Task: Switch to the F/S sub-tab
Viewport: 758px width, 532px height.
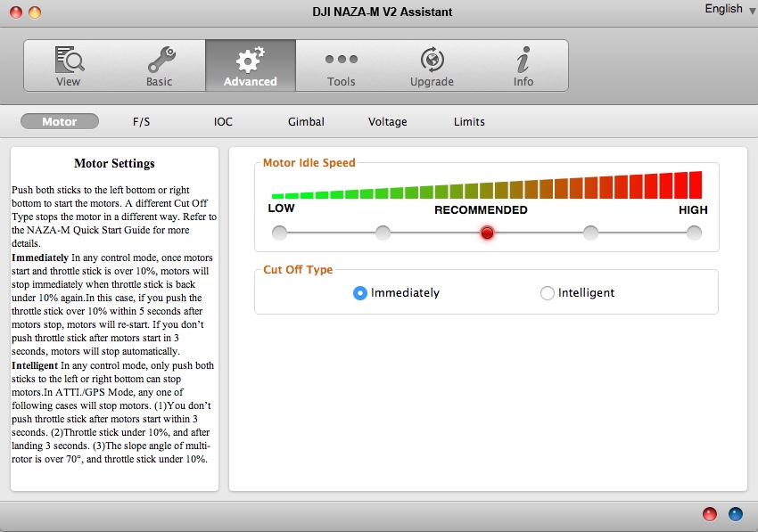Action: 141,122
